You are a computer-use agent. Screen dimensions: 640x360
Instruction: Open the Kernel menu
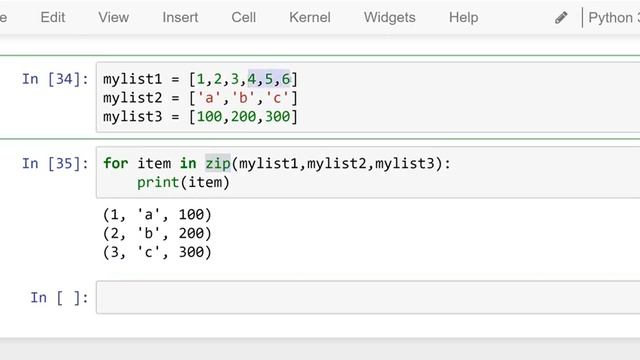point(310,18)
